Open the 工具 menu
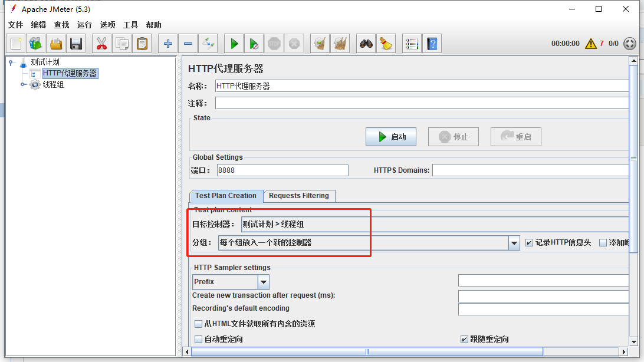 tap(130, 25)
